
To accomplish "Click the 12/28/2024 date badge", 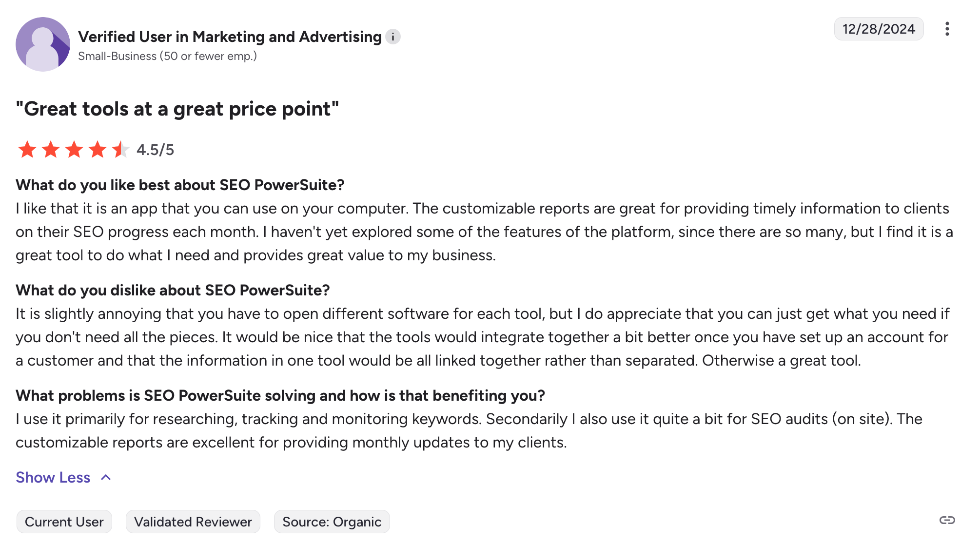I will coord(879,29).
